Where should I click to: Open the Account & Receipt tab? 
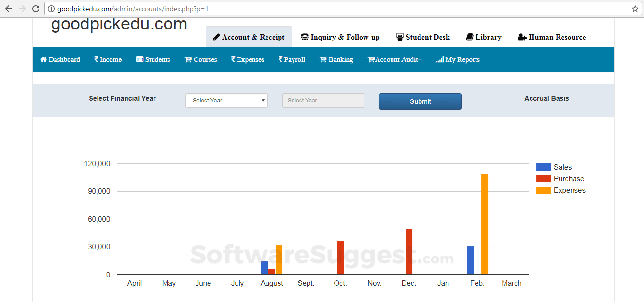(x=249, y=37)
